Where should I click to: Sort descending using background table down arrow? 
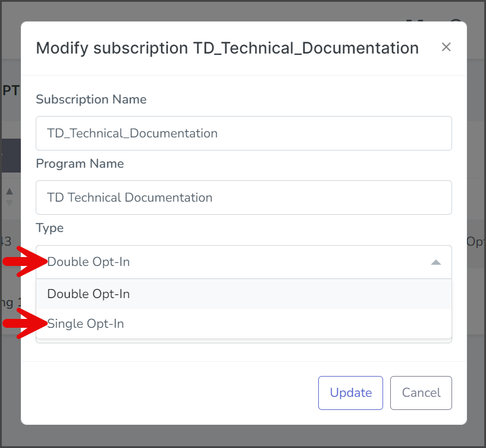(10, 203)
